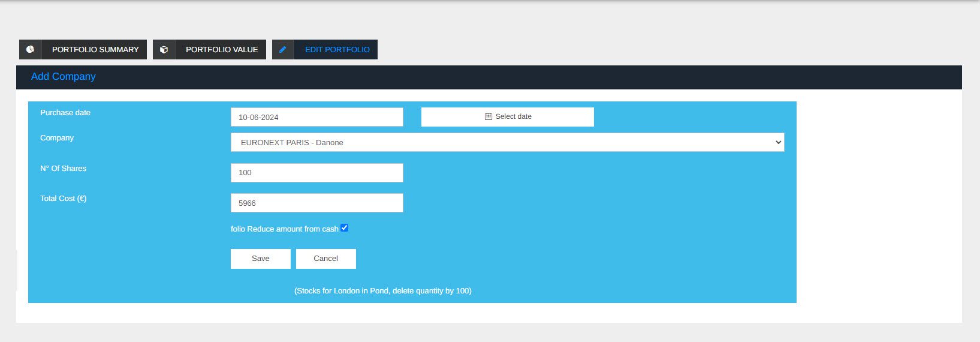
Task: Click the calendar icon in Select date
Action: coord(488,116)
